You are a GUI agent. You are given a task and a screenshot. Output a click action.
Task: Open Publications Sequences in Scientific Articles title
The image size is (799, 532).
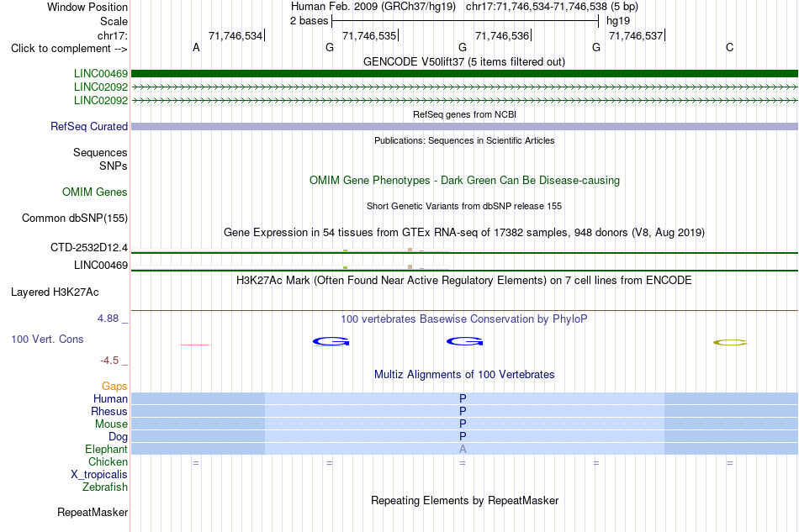pos(464,140)
